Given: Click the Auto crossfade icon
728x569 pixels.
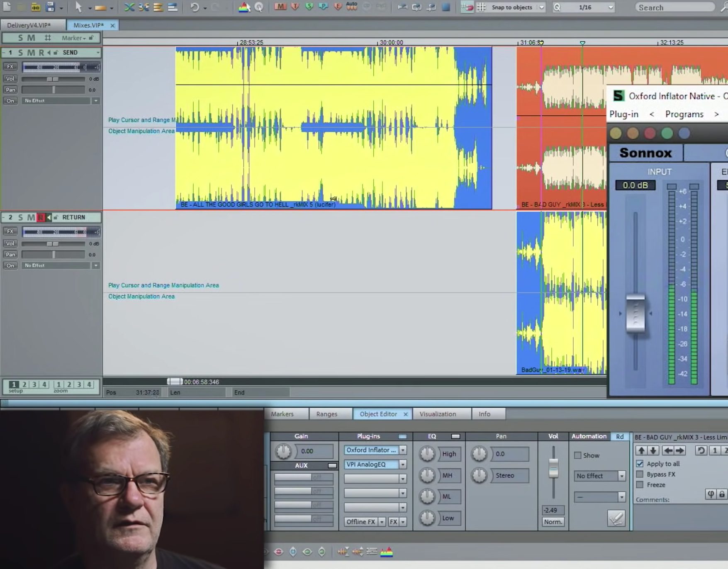Looking at the screenshot, I should click(x=351, y=6).
